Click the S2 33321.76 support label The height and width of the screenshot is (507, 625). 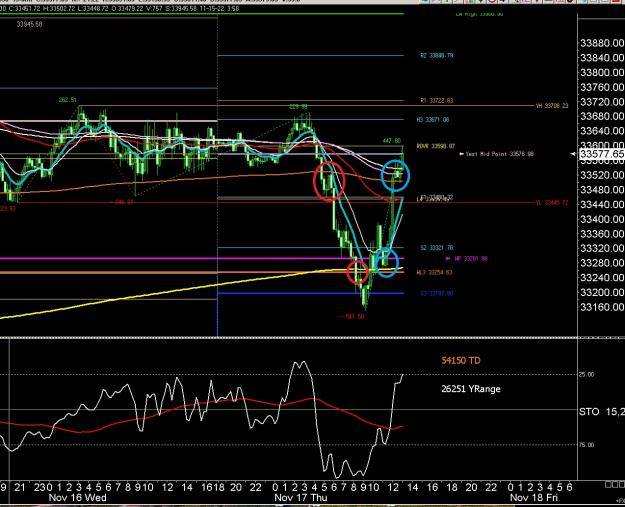click(x=436, y=248)
